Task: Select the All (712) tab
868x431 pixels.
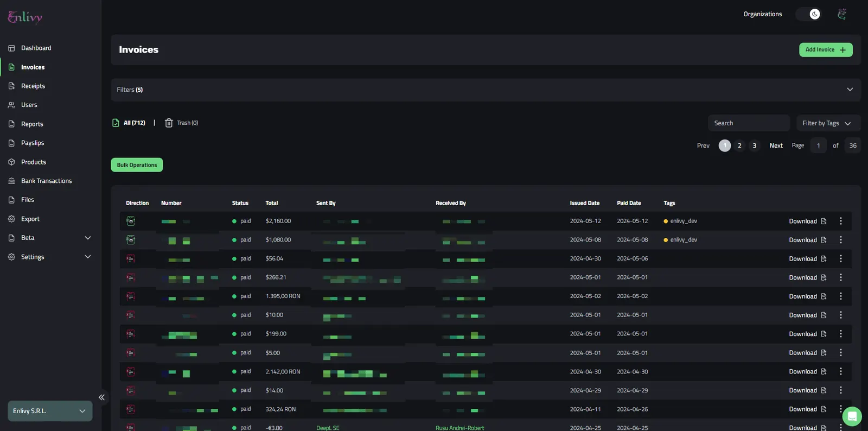Action: (129, 123)
